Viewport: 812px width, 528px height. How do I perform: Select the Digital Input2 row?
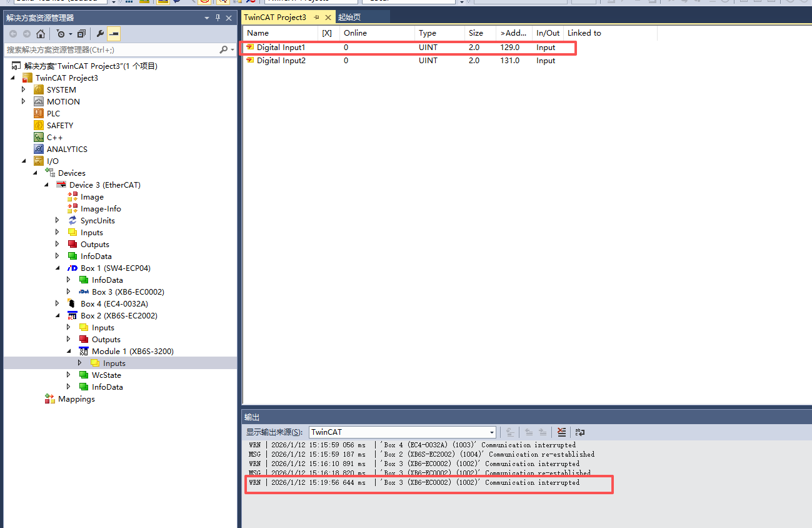click(281, 61)
